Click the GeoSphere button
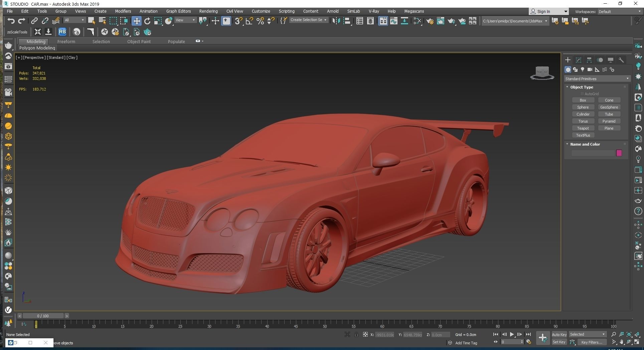Viewport: 644px width, 350px height. [x=609, y=107]
